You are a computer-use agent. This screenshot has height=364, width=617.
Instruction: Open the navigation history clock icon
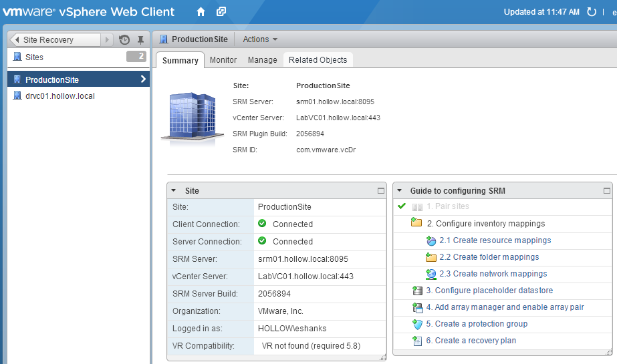[x=124, y=40]
